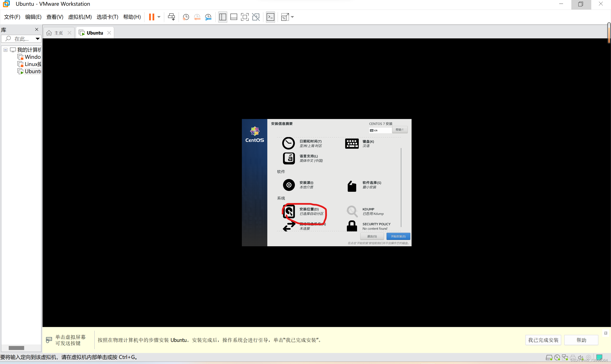Toggle the Unity mode button
The width and height of the screenshot is (611, 364).
[x=256, y=17]
